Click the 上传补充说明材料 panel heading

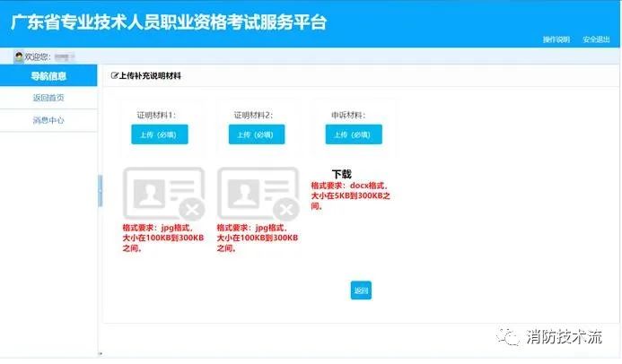150,76
